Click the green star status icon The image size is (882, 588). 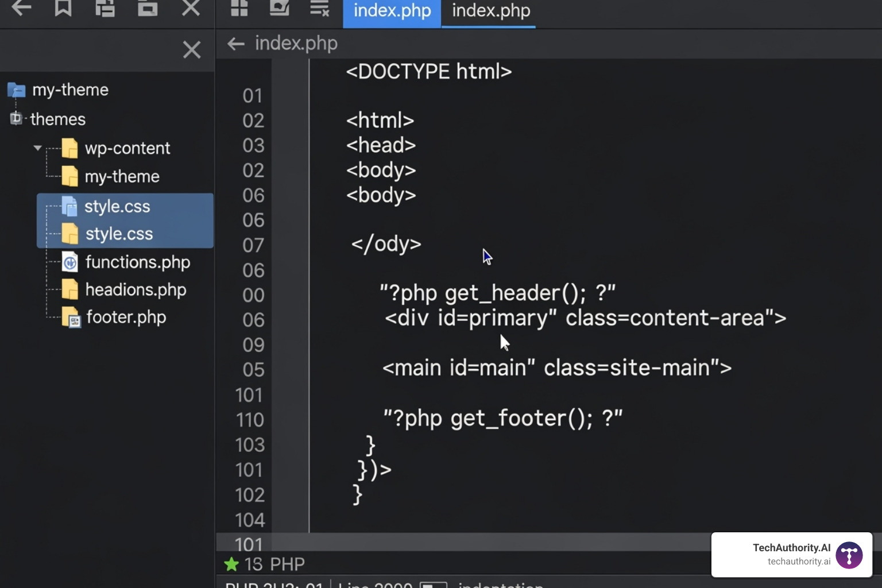click(x=231, y=564)
